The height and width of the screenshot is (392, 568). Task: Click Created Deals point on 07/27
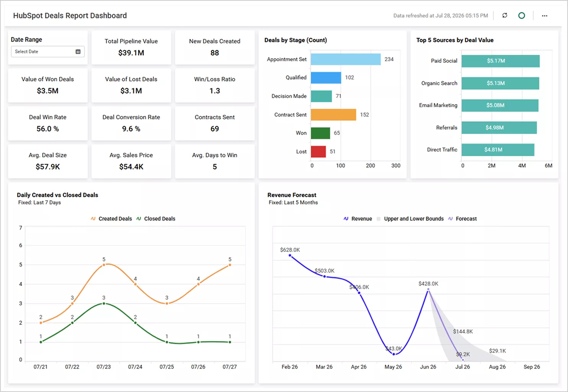[x=230, y=265]
